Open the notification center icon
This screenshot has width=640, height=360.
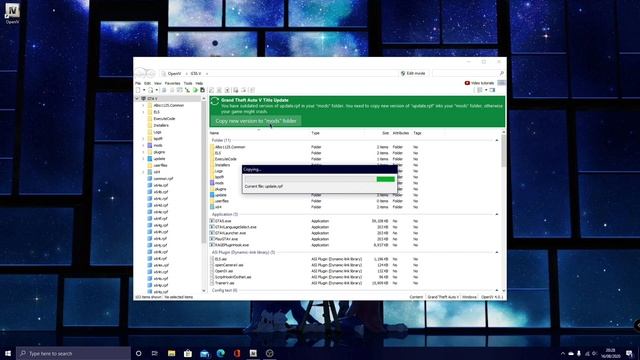(x=630, y=353)
